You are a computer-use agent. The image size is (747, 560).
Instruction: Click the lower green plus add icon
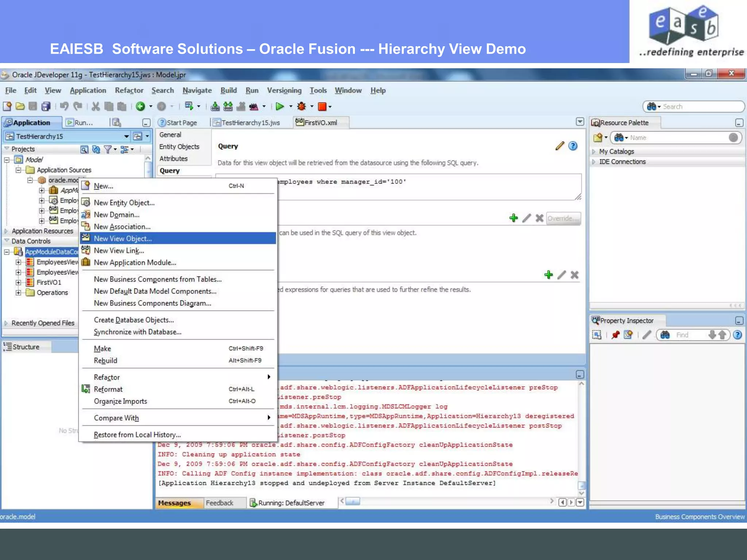click(549, 275)
